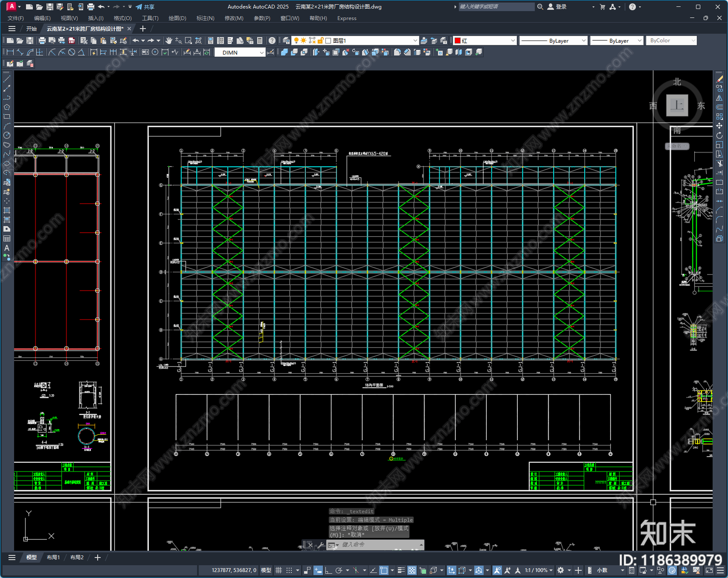Screen dimensions: 728x578
Task: Click the Hatch tool in draw toolbar
Action: coord(7,210)
